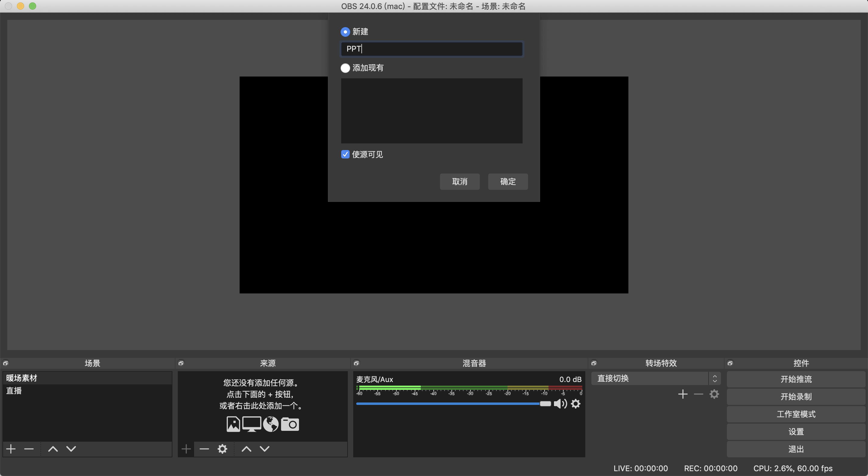Move source down with arrow icon
Screen dimensions: 868x476
click(265, 449)
